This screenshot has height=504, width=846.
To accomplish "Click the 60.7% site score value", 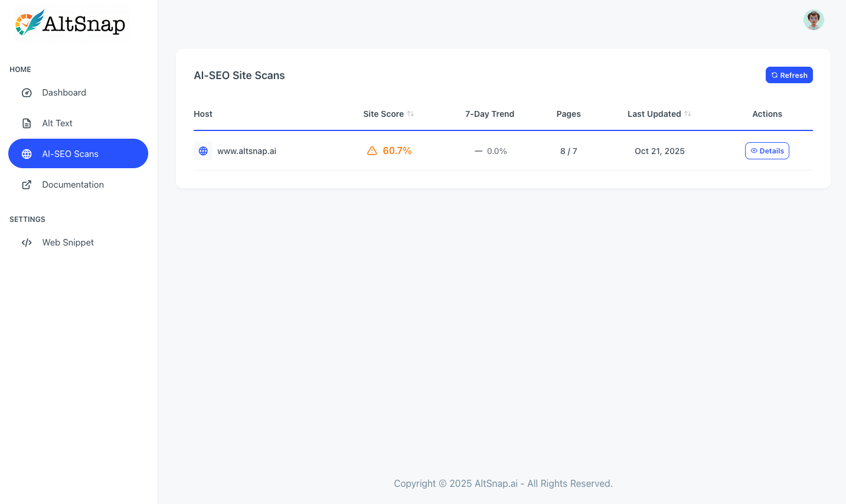I will click(397, 151).
